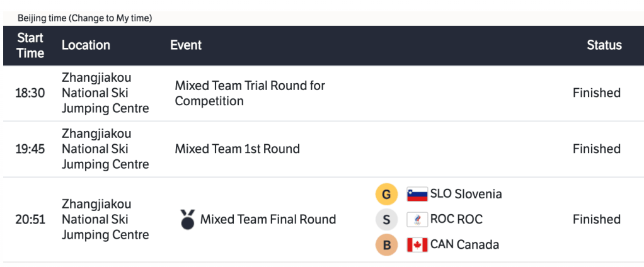Click the Slovenia flag icon
Viewport: 644px width, 267px height.
pos(417,195)
